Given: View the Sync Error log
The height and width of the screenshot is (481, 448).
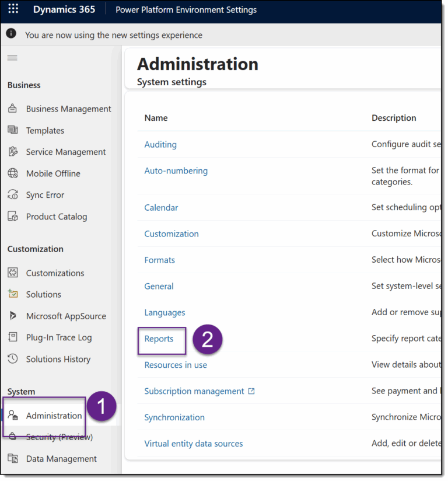Looking at the screenshot, I should 45,194.
